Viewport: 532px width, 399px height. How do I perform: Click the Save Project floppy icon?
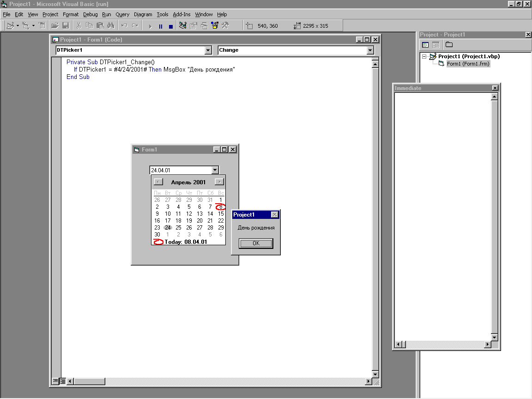click(66, 26)
